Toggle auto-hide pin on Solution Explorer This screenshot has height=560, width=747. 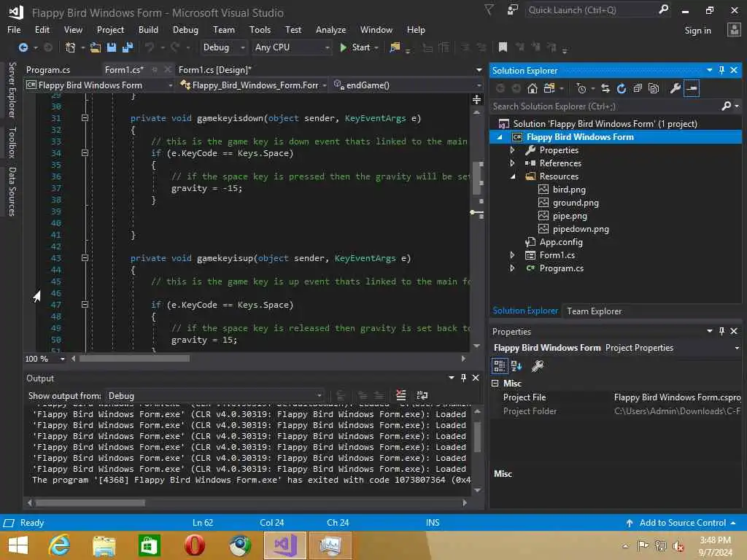coord(721,70)
